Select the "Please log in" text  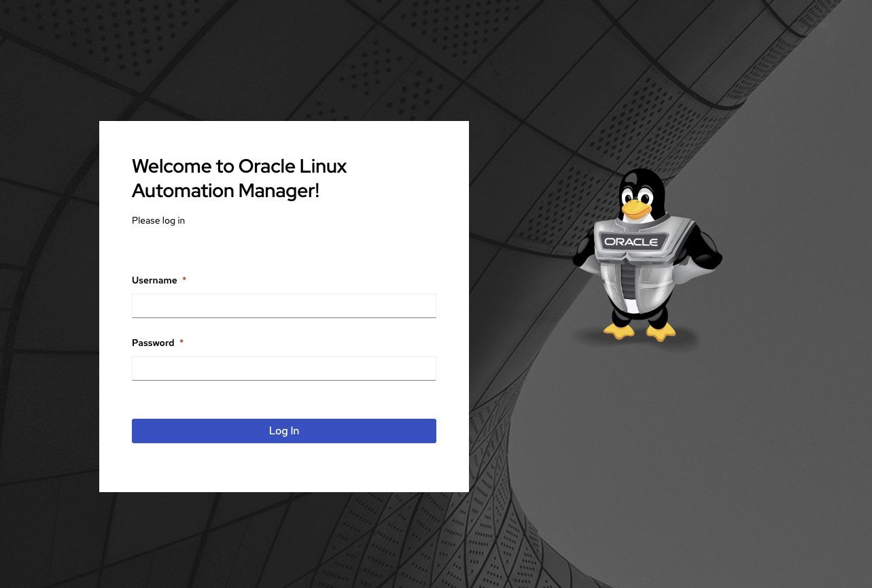click(x=158, y=221)
